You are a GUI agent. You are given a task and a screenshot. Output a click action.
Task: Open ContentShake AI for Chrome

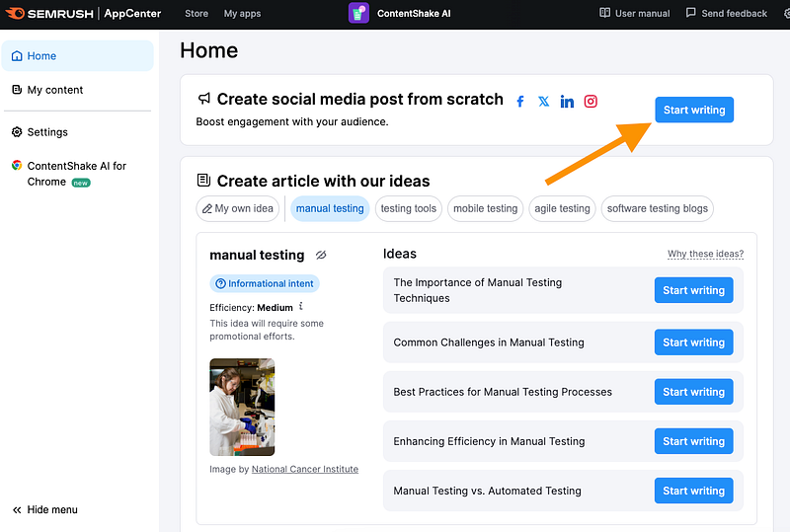coord(78,174)
